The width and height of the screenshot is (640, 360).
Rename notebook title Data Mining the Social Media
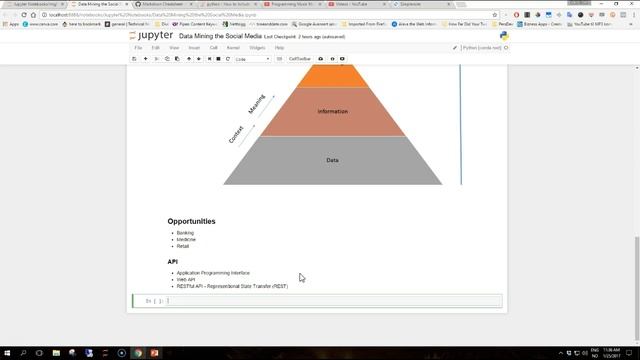(x=220, y=36)
